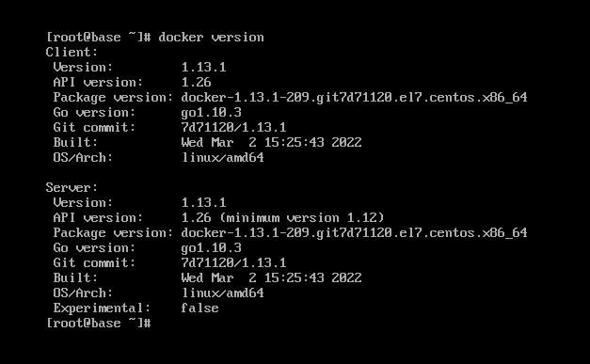The width and height of the screenshot is (590, 364).
Task: Click the Client section heading
Action: (72, 52)
